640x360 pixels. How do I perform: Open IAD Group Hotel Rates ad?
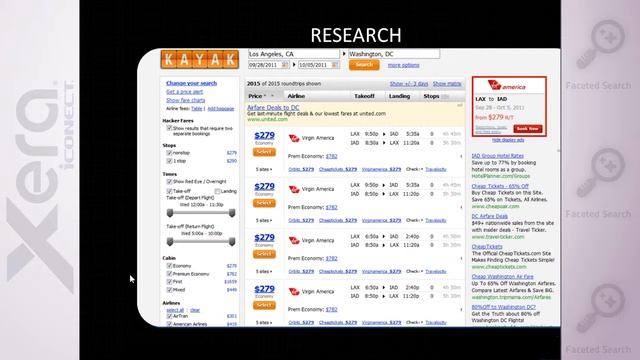[x=498, y=156]
